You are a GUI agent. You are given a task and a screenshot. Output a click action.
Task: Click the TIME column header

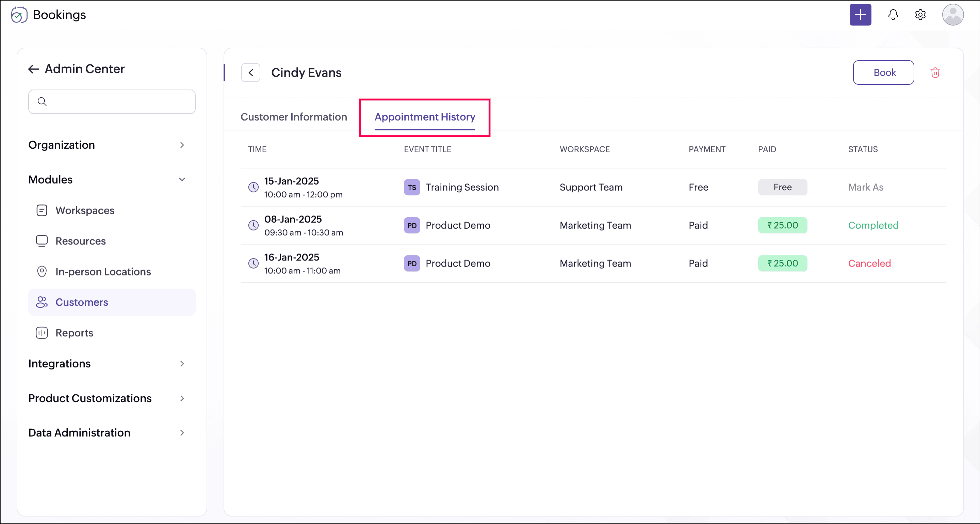(x=257, y=149)
